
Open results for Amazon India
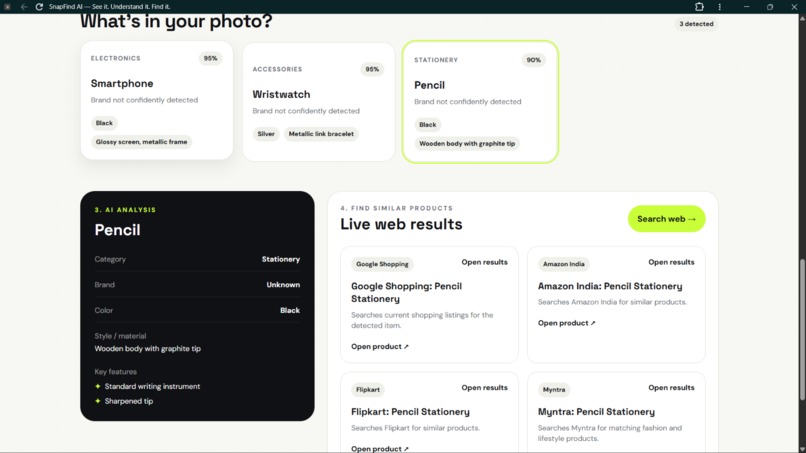[671, 262]
